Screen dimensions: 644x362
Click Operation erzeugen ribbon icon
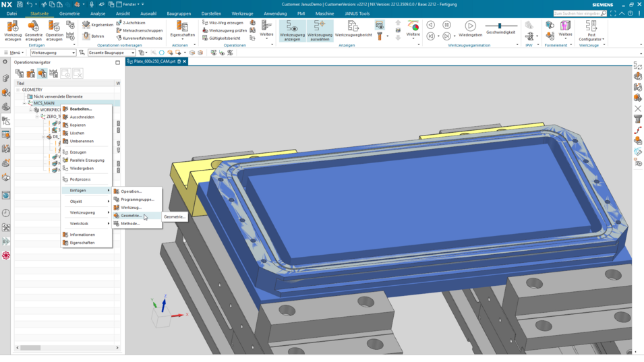(x=54, y=31)
